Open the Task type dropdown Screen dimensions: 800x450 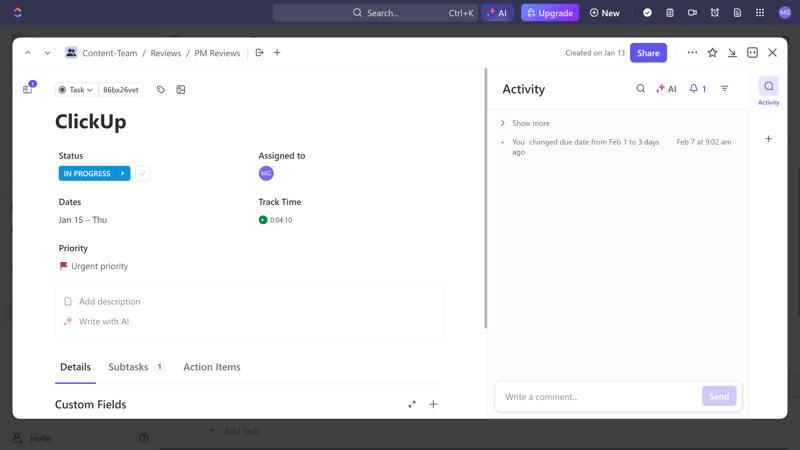[76, 90]
